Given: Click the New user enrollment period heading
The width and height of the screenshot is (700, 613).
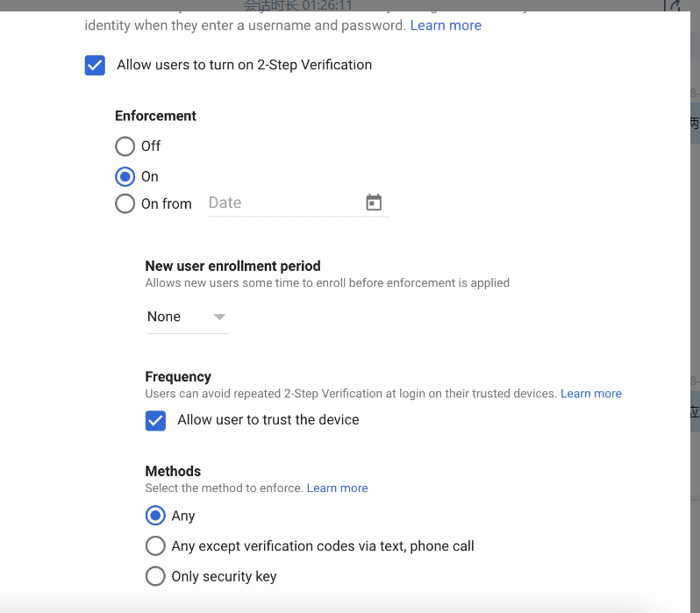Looking at the screenshot, I should click(x=232, y=266).
